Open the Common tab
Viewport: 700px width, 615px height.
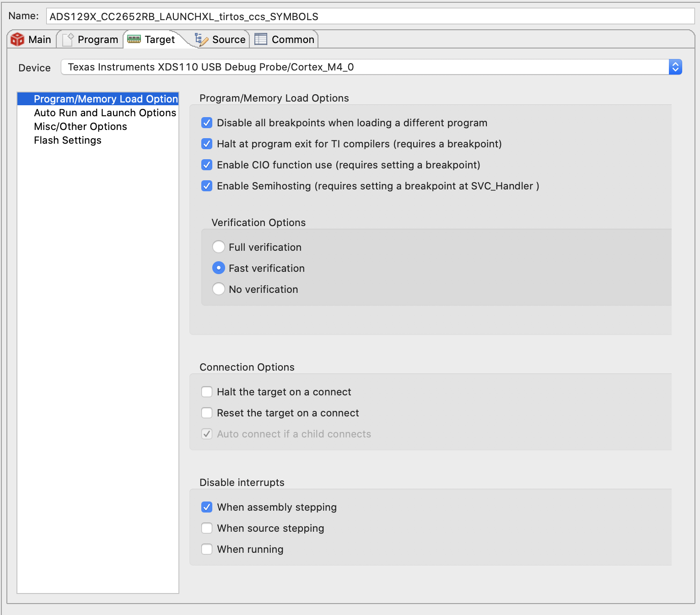click(x=285, y=39)
